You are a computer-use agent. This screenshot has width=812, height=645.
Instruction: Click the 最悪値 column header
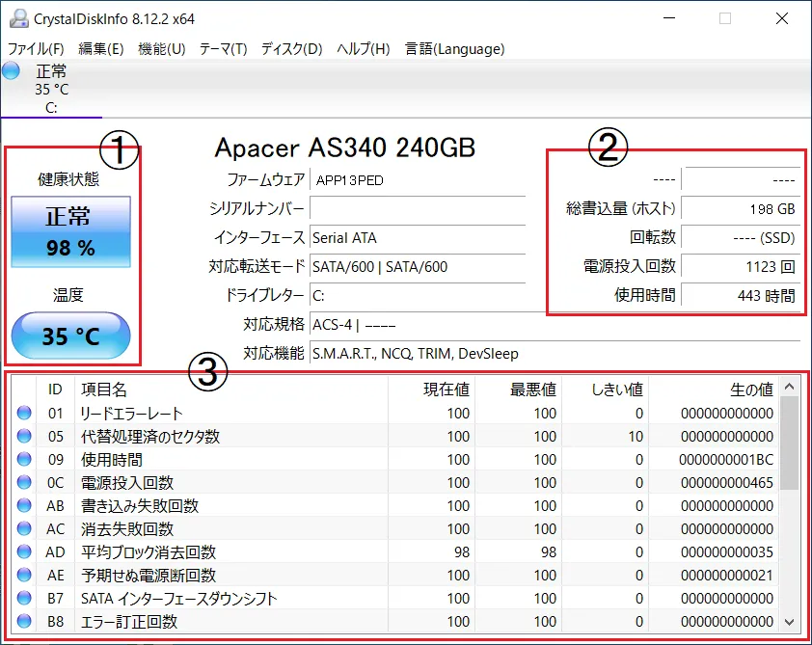[519, 390]
